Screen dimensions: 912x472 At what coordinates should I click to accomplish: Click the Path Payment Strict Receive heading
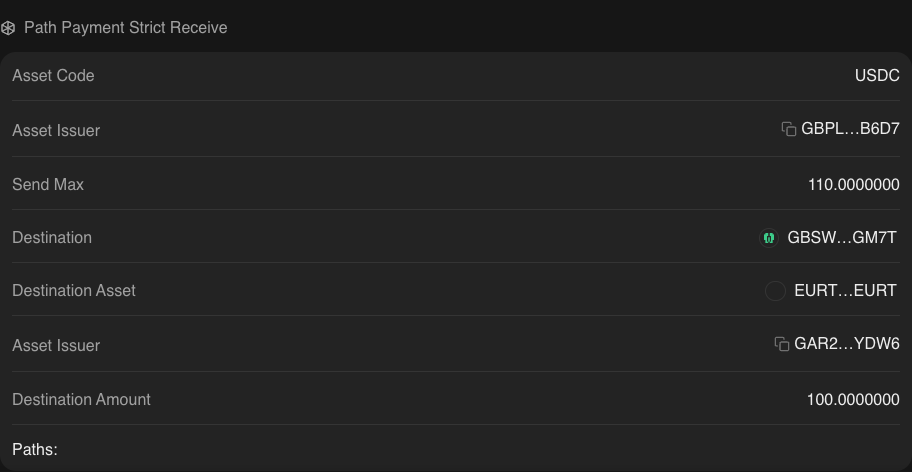(x=126, y=28)
